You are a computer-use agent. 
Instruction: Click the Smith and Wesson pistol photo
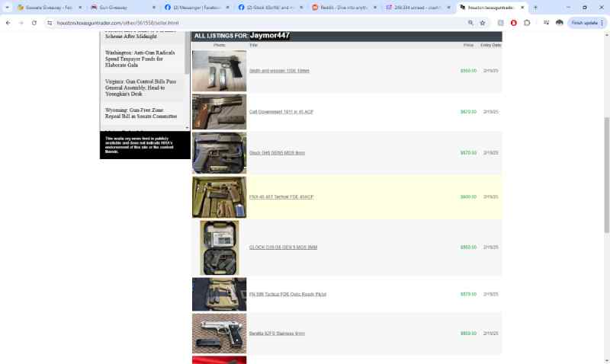click(x=219, y=71)
